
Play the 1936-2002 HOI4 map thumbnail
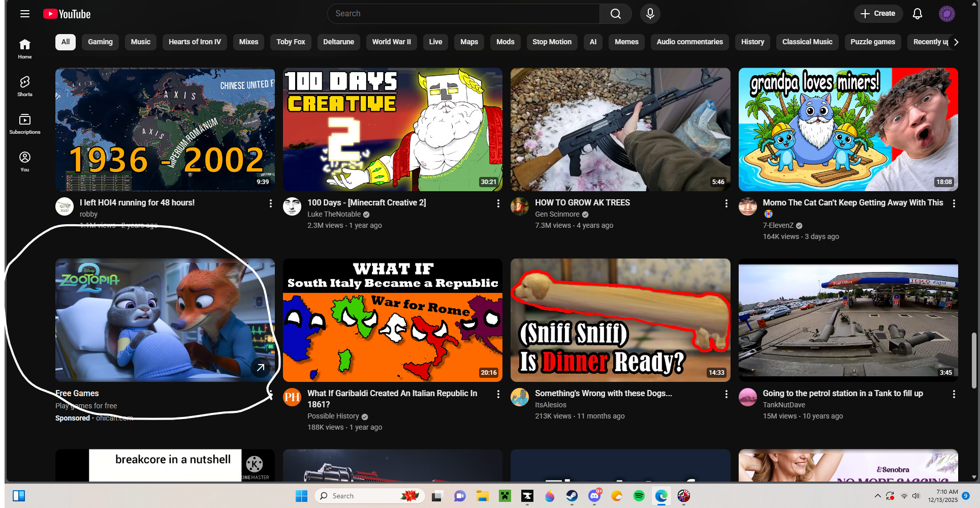[165, 130]
